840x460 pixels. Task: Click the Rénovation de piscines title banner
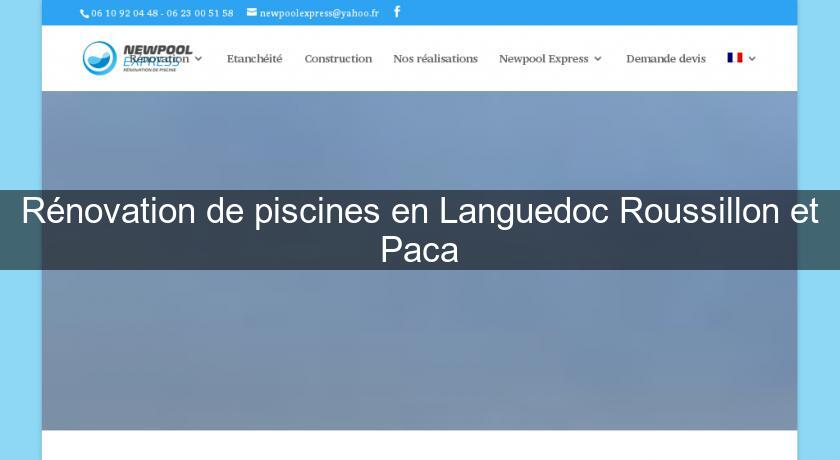pos(420,230)
